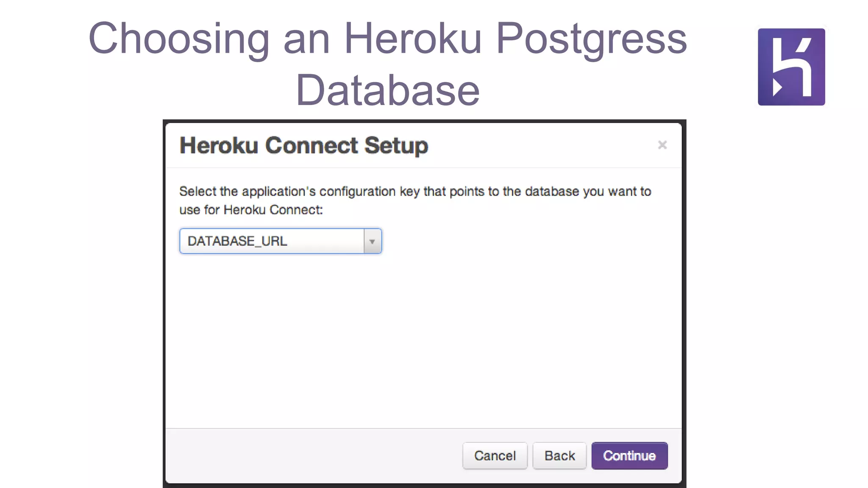868x488 pixels.
Task: Click the Cancel button
Action: [x=495, y=456]
